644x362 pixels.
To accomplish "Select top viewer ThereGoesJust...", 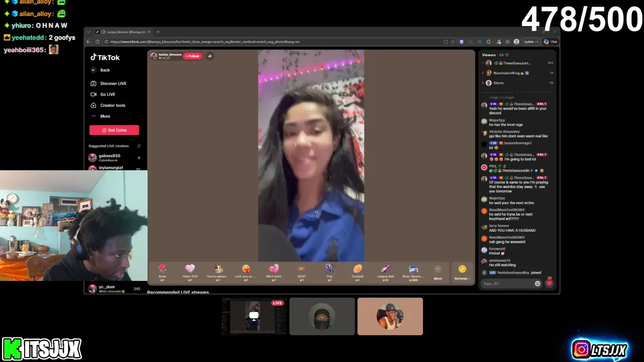I will 518,63.
